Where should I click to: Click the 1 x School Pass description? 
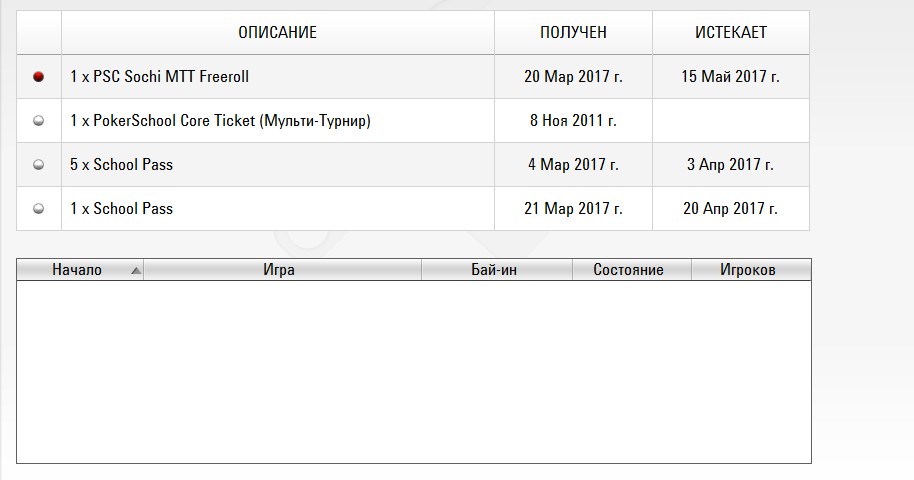pos(121,208)
